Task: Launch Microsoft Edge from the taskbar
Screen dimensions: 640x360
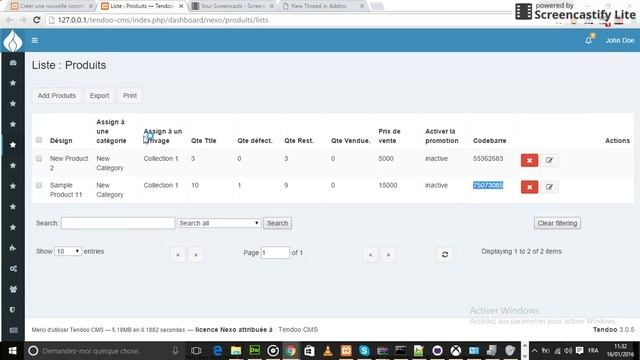Action: [x=218, y=351]
